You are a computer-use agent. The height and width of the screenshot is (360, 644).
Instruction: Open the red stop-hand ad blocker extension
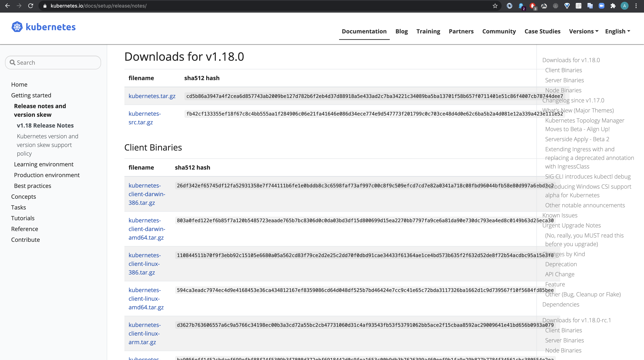point(533,6)
